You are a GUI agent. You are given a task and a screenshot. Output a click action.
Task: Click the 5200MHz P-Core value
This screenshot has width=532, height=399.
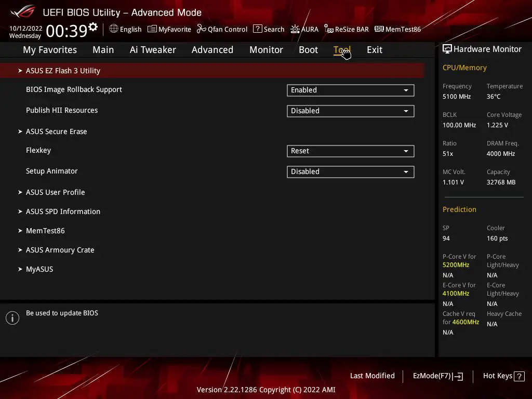456,265
